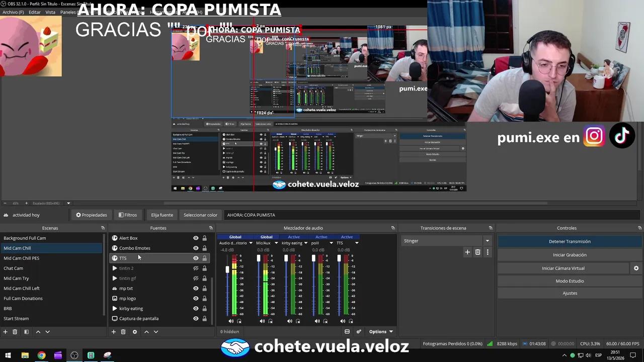The height and width of the screenshot is (362, 644).
Task: Hide the Combo Emotes source
Action: 196,248
